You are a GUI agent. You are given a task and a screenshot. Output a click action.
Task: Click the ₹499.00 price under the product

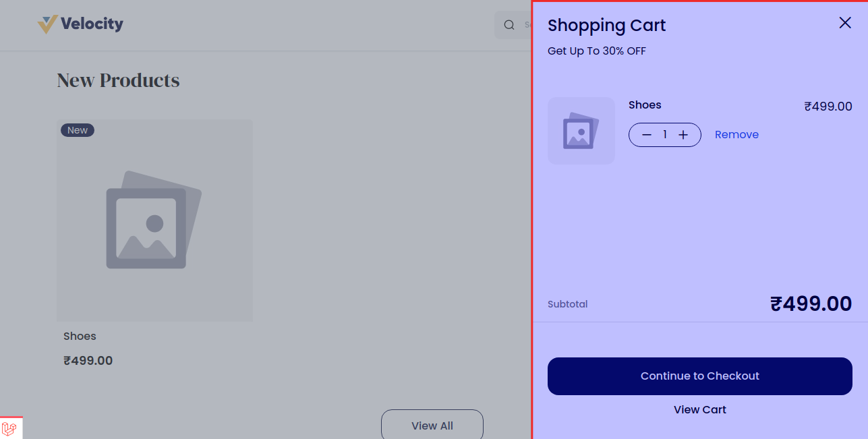tap(88, 361)
